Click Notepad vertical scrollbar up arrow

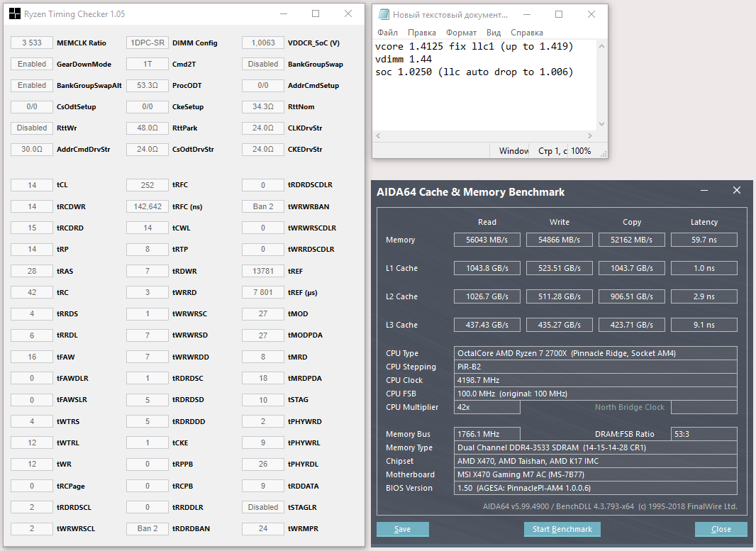(601, 46)
